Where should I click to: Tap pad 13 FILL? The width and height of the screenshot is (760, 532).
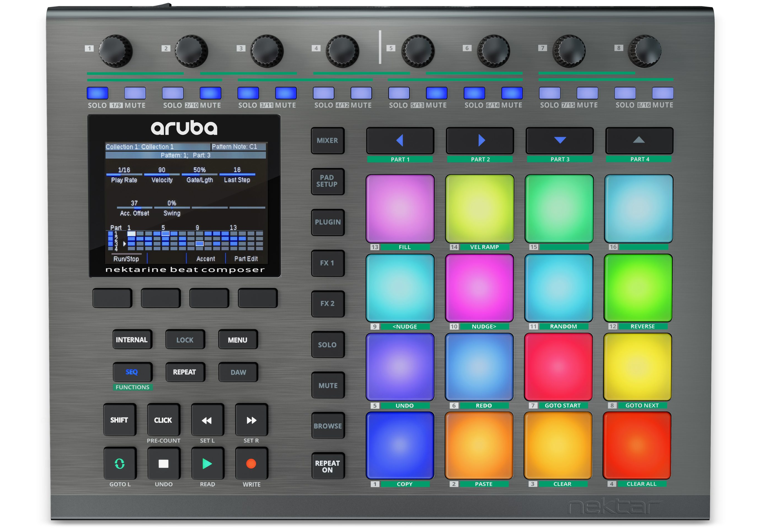(x=400, y=209)
